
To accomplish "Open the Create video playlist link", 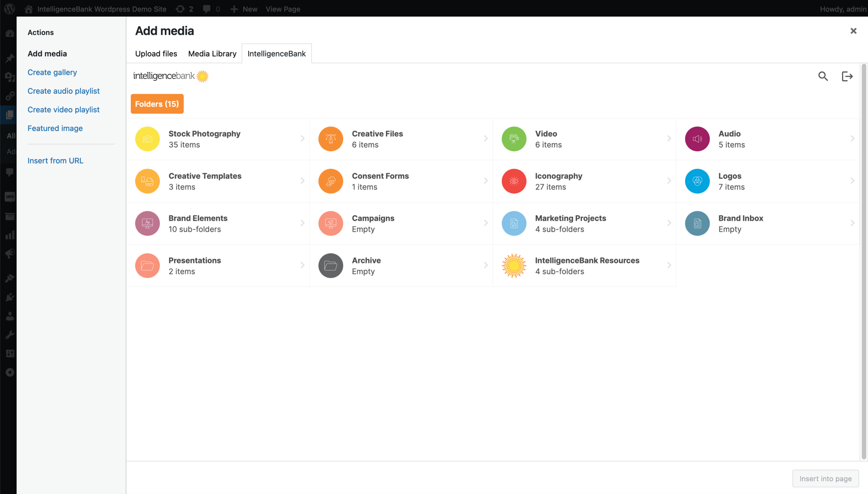I will tap(64, 110).
